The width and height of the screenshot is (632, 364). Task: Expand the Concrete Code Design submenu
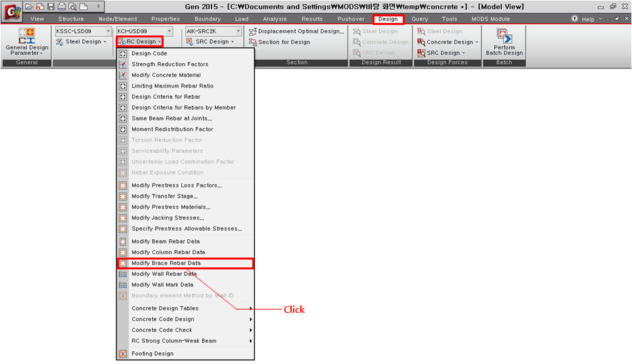[x=251, y=319]
